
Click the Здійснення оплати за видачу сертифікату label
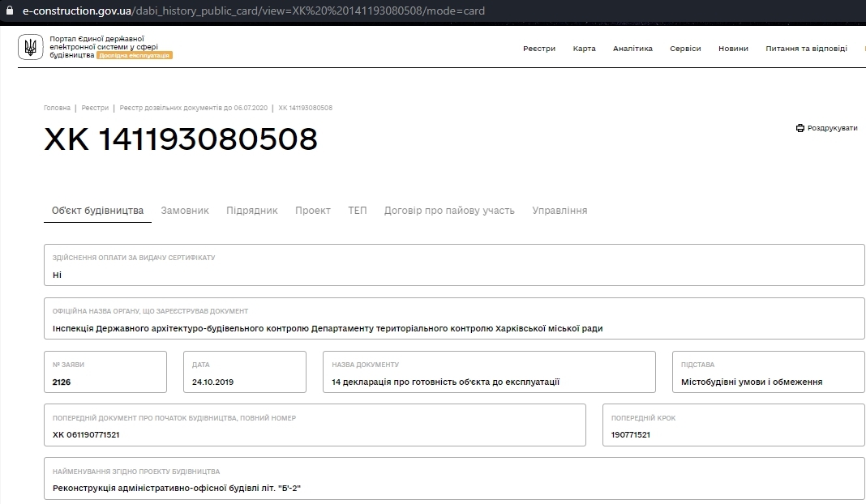pyautogui.click(x=134, y=258)
